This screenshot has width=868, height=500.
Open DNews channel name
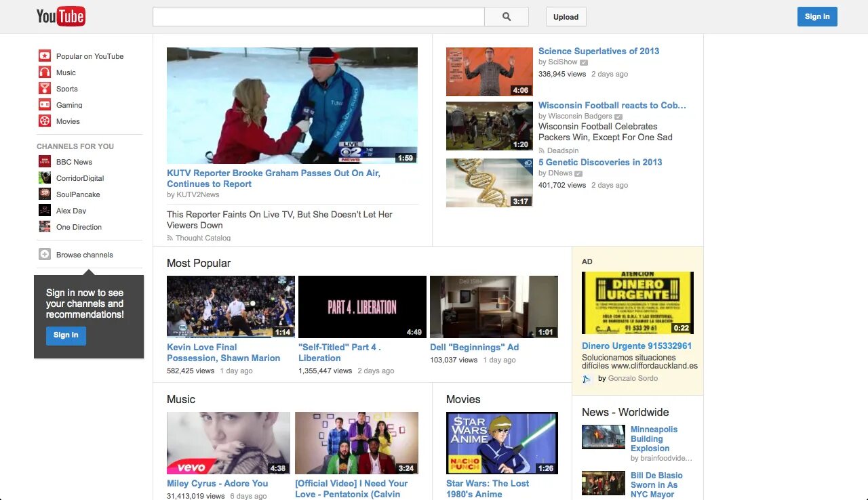(x=560, y=173)
